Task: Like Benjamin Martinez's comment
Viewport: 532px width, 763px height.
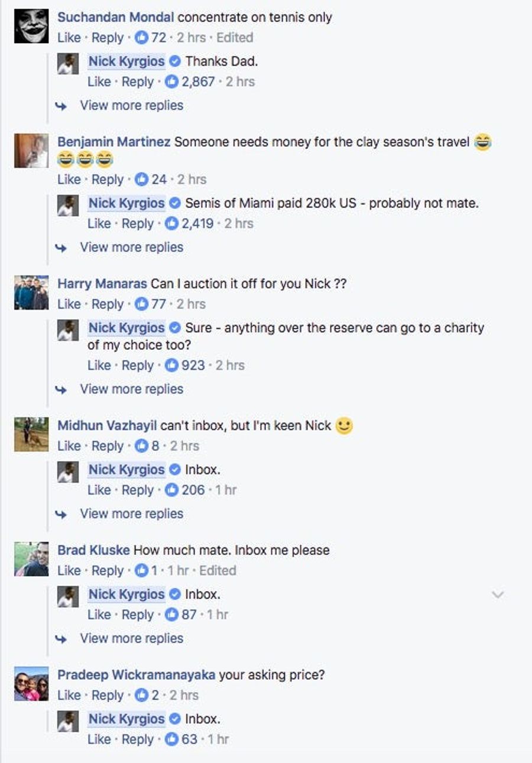Action: click(x=69, y=179)
